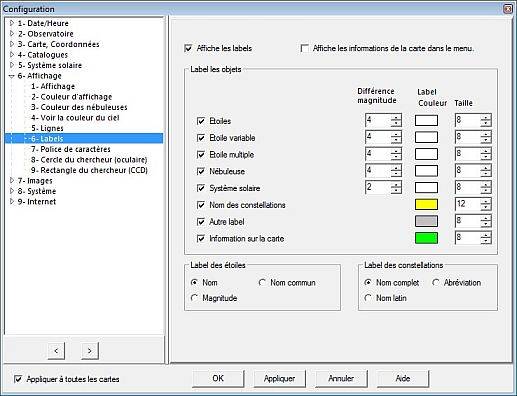Select the Nom radio for star labels
This screenshot has width=517, height=396.
(194, 282)
